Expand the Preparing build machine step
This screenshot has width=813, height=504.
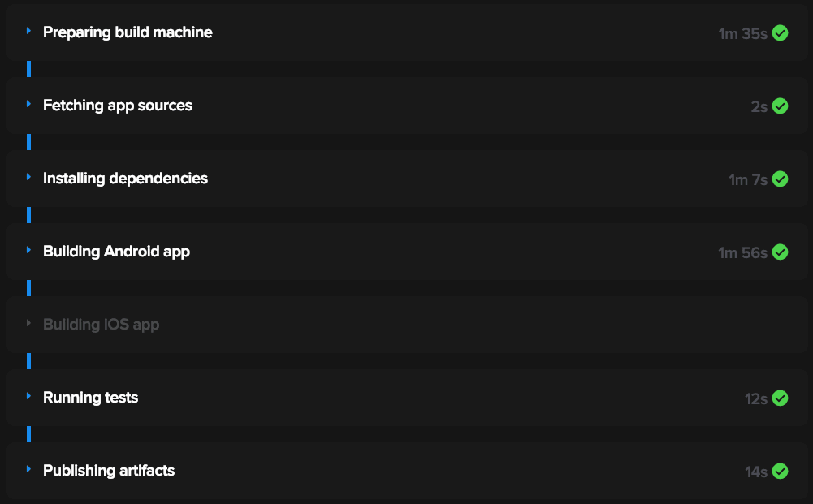click(29, 32)
